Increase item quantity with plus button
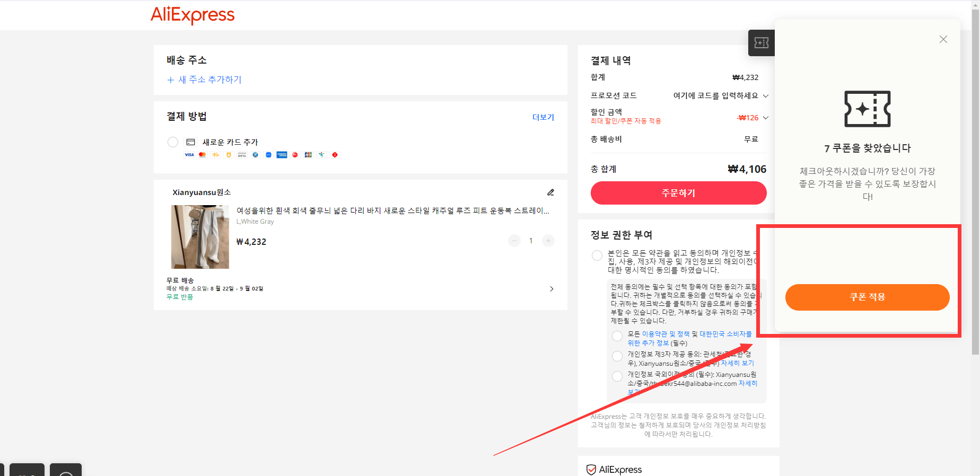This screenshot has width=980, height=476. [x=548, y=241]
